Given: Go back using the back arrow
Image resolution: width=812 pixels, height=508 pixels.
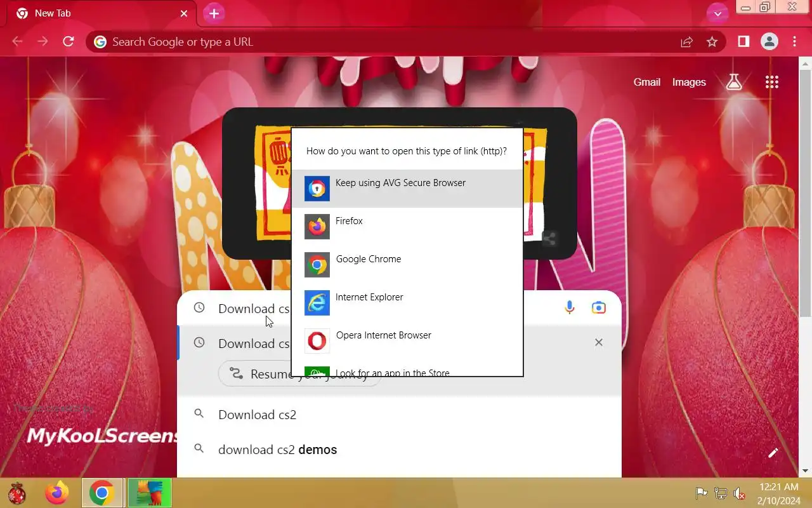Looking at the screenshot, I should [18, 42].
